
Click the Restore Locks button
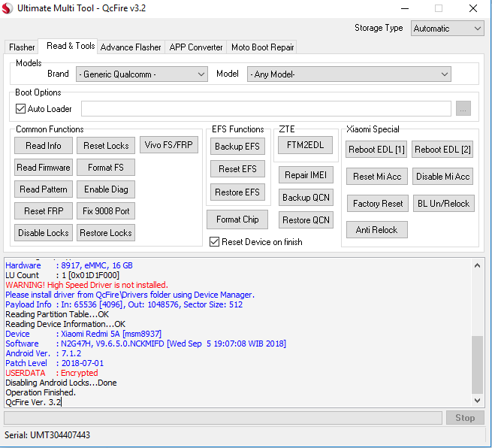(x=106, y=232)
